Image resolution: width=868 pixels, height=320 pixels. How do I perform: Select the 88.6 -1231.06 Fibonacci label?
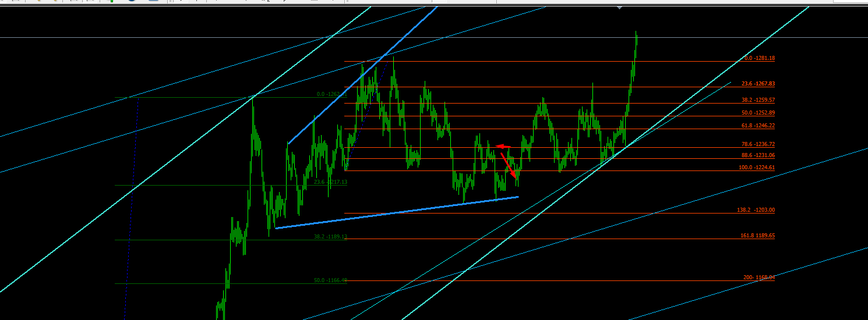[x=758, y=155]
